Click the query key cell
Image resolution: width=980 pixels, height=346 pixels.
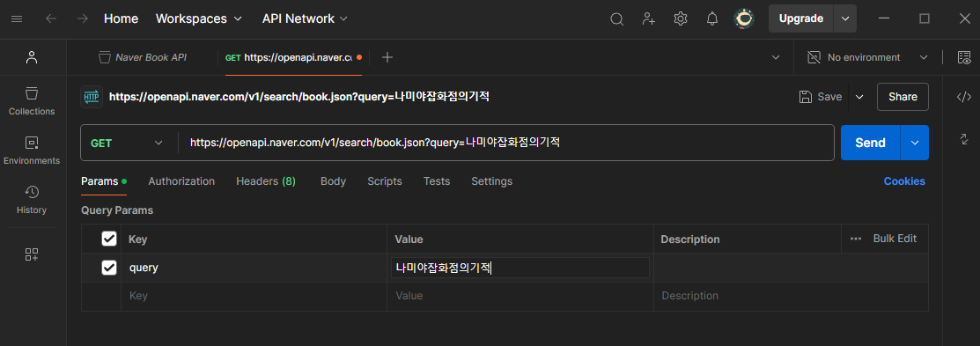tap(254, 268)
